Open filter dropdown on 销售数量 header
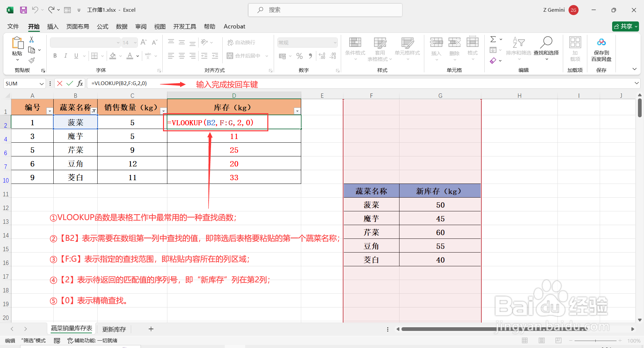 tap(163, 111)
